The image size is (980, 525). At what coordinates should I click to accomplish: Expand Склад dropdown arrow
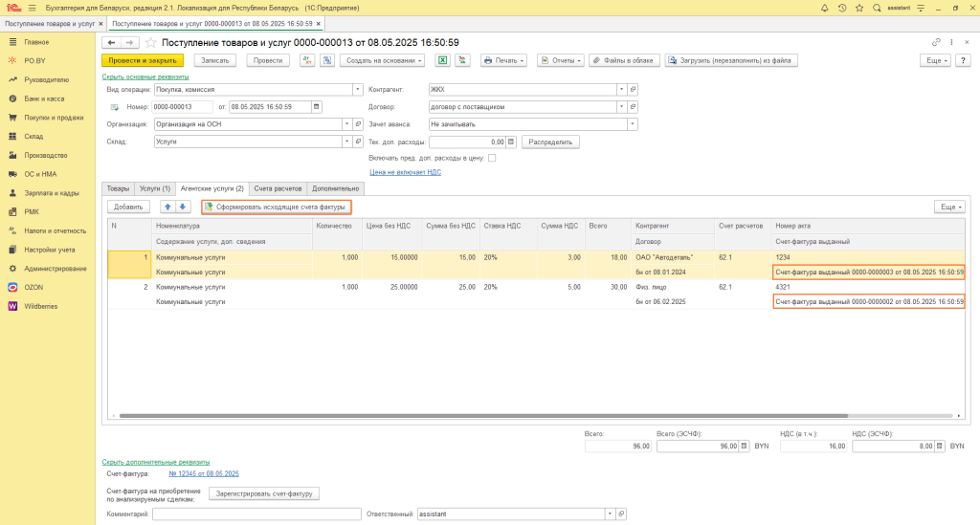[346, 142]
